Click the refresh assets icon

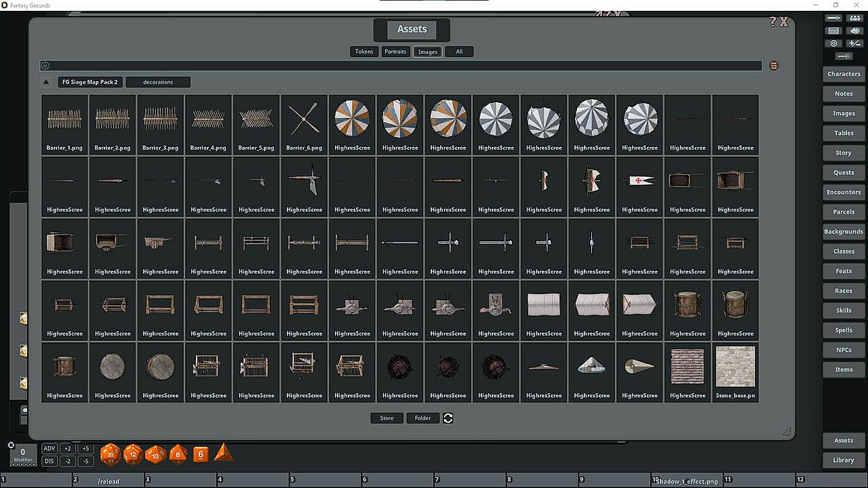click(448, 418)
